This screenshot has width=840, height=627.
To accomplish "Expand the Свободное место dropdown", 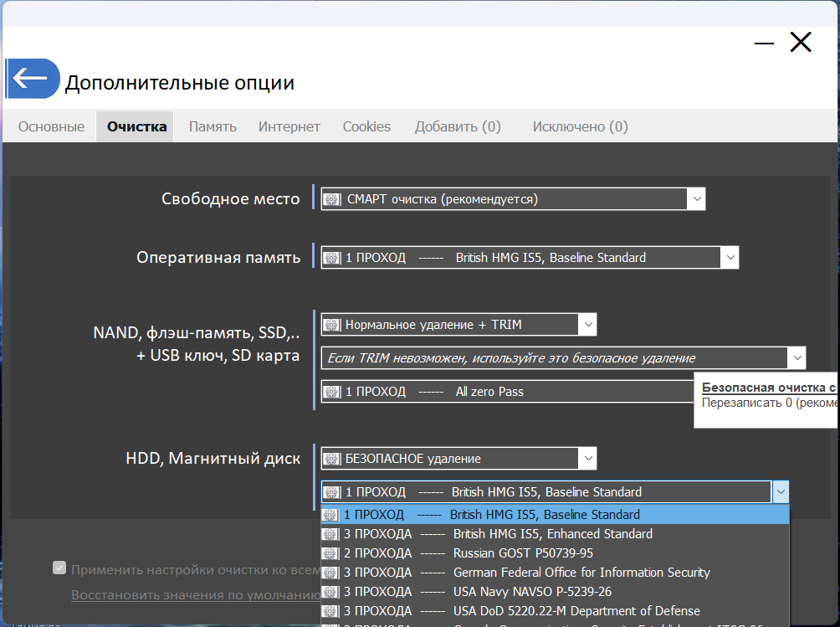I will tap(696, 198).
